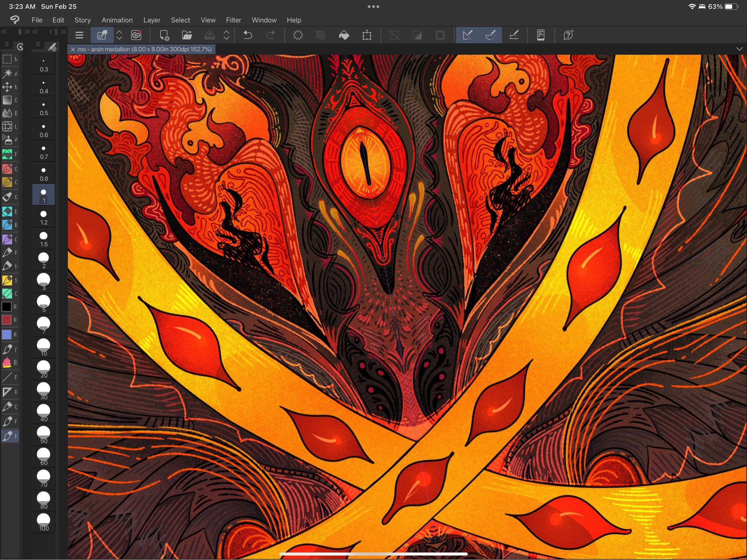Undo the last action
Screen dimensions: 747x560
click(248, 35)
